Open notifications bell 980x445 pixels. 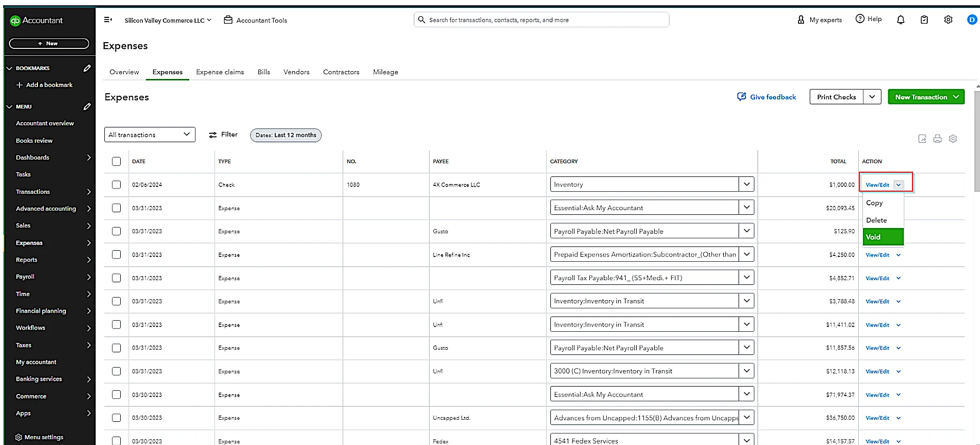pos(900,20)
